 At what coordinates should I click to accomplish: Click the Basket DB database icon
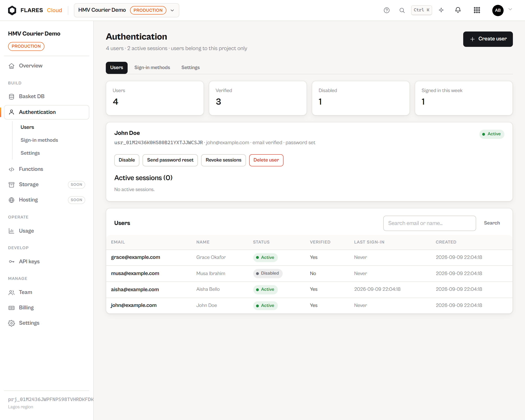click(x=12, y=96)
